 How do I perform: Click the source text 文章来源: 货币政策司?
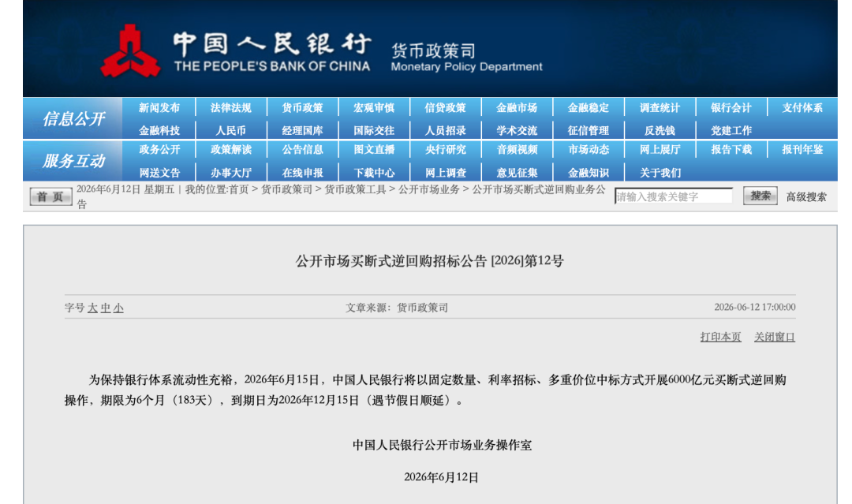click(x=397, y=308)
